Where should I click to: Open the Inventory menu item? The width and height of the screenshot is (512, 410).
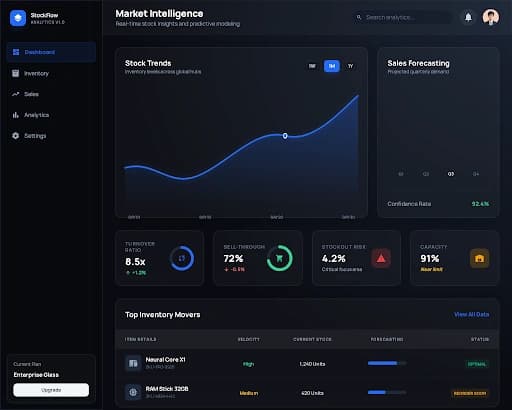pyautogui.click(x=51, y=73)
